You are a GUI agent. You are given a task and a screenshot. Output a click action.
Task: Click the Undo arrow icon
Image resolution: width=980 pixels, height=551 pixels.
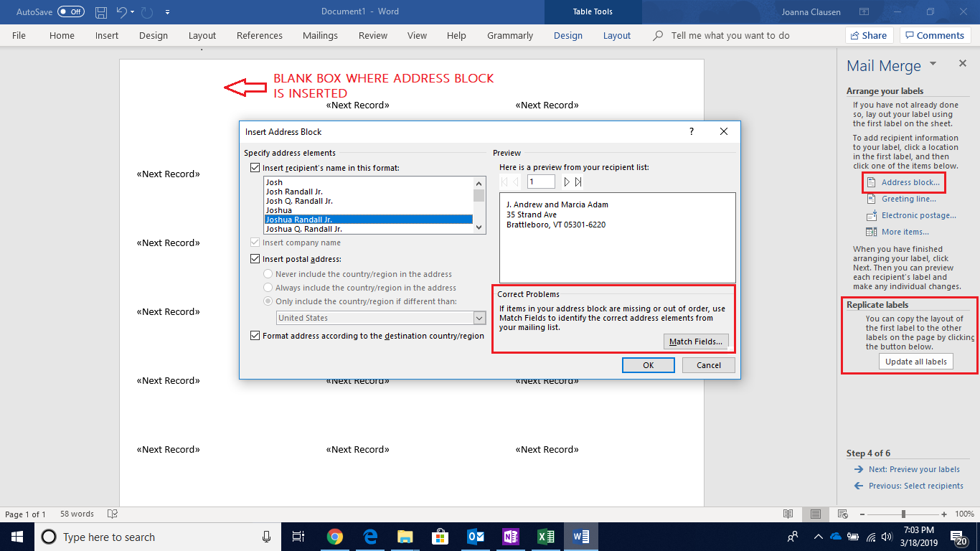[x=122, y=12]
